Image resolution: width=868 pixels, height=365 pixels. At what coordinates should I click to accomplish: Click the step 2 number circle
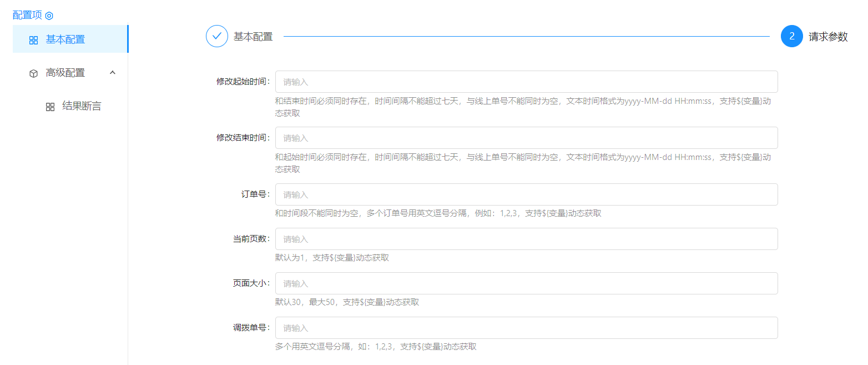pyautogui.click(x=791, y=37)
